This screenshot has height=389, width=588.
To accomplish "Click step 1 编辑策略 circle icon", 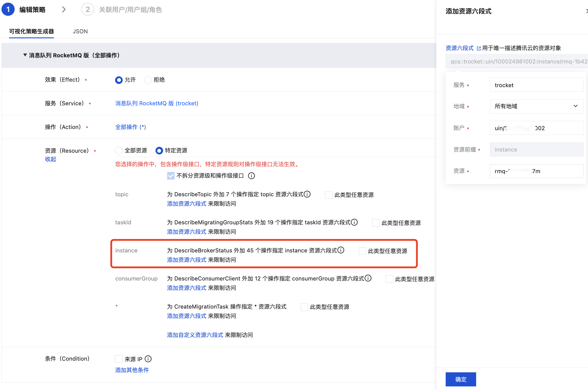I will (8, 9).
